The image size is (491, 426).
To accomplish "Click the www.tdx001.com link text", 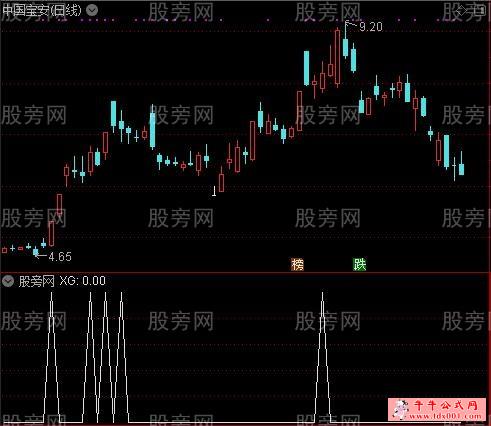I will click(445, 416).
